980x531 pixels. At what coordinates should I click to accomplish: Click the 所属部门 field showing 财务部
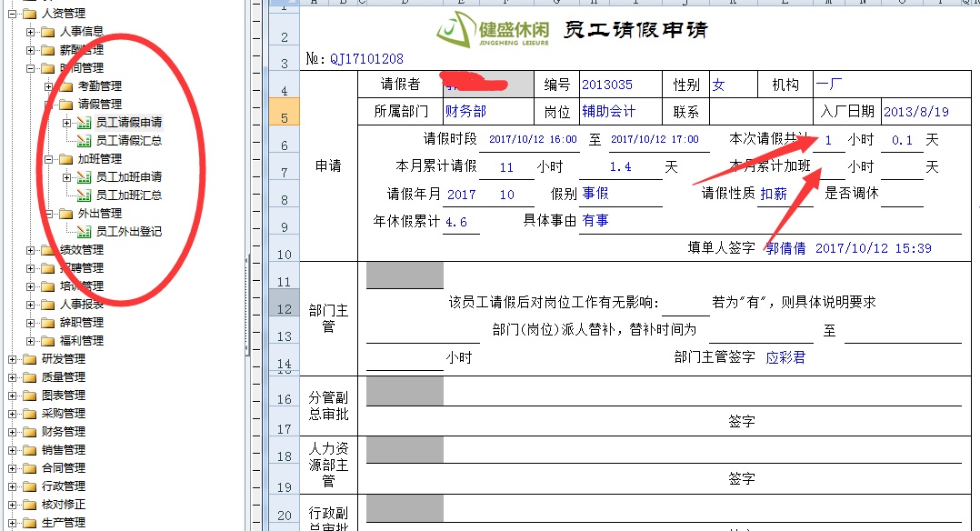(x=486, y=112)
